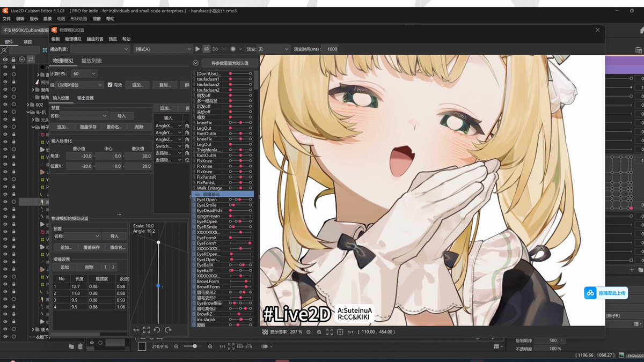Move pendulum row up arrow

[x=105, y=267]
